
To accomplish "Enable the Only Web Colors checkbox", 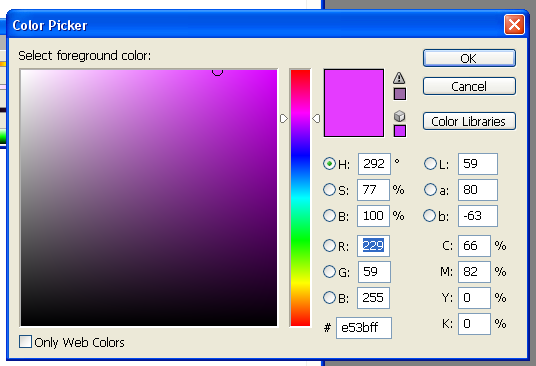I will pos(25,342).
